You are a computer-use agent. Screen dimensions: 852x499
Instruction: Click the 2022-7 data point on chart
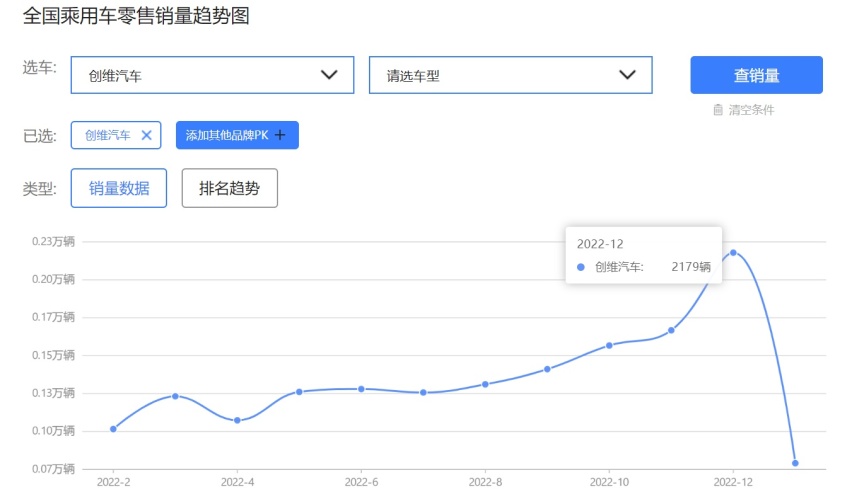click(x=423, y=392)
